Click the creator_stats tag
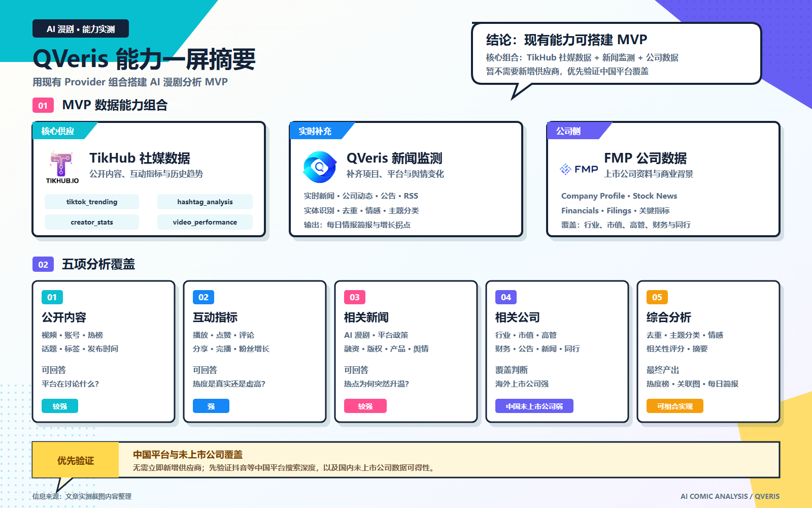812x508 pixels. pyautogui.click(x=92, y=222)
